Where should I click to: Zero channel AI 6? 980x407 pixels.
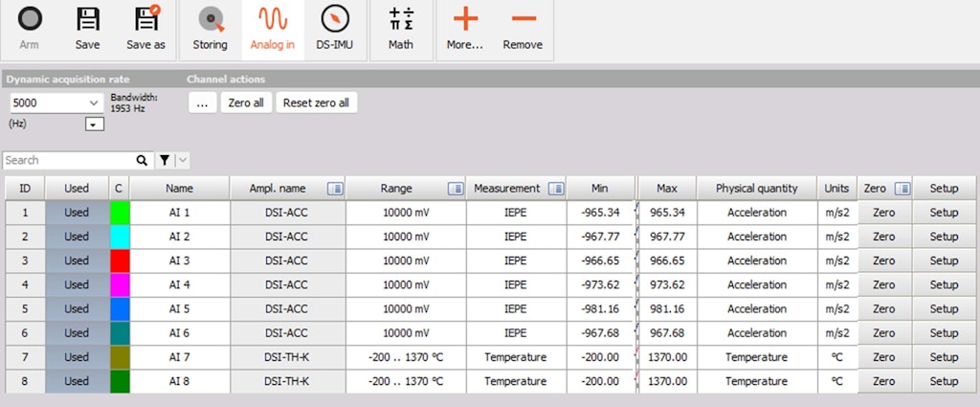tap(883, 332)
